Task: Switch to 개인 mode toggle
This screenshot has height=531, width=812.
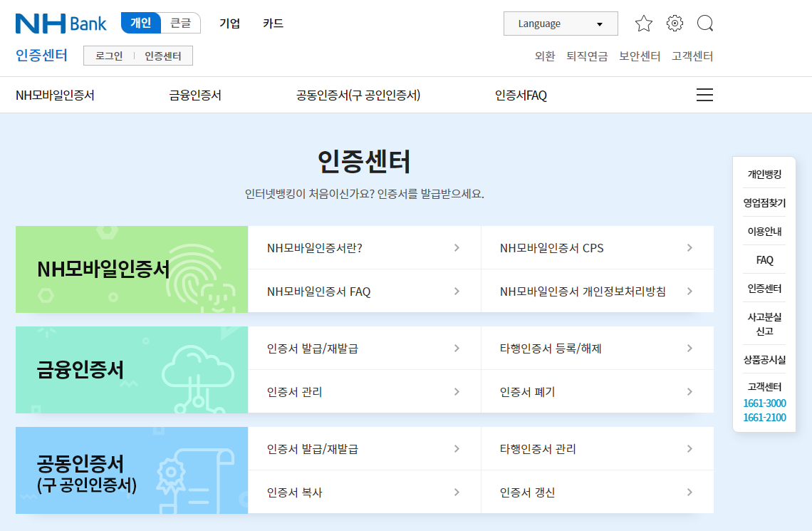Action: (x=141, y=23)
